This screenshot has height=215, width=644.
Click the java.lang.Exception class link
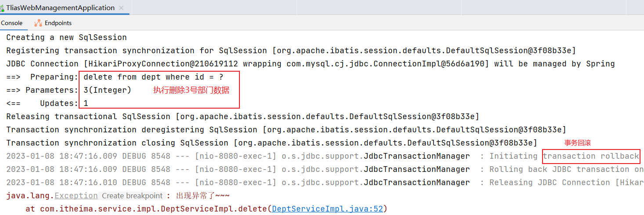(x=76, y=196)
